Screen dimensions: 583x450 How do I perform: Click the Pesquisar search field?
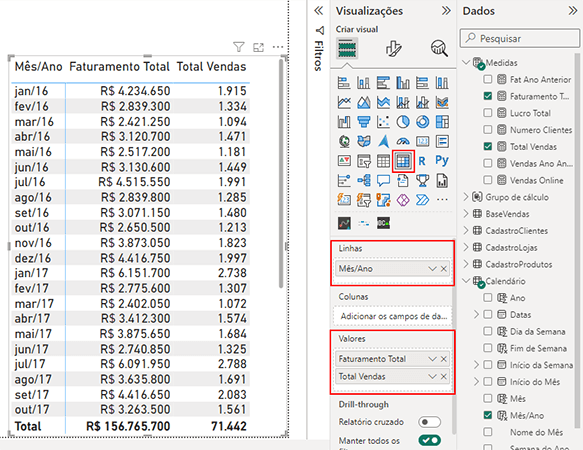(x=520, y=38)
